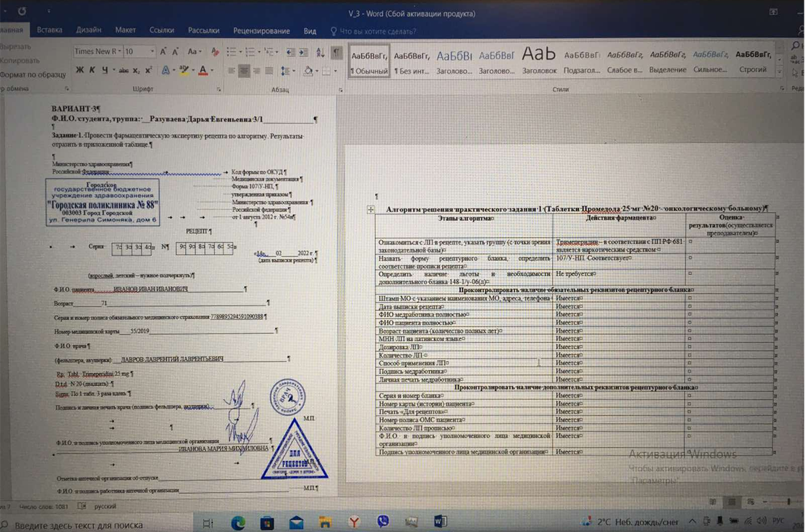The height and width of the screenshot is (532, 805).
Task: Insert numbered list
Action: 250,52
